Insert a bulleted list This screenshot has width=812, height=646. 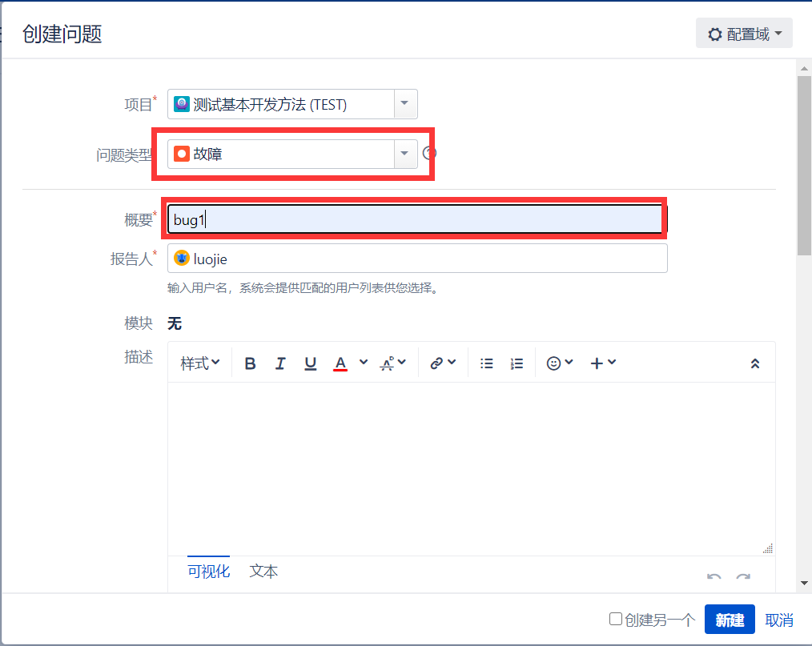tap(486, 363)
